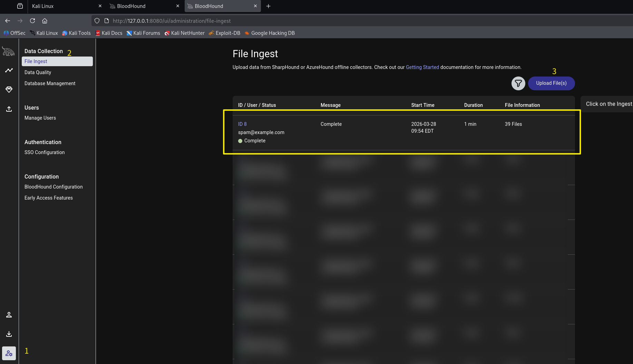The width and height of the screenshot is (633, 364).
Task: Open the Getting Started documentation link
Action: tap(422, 67)
